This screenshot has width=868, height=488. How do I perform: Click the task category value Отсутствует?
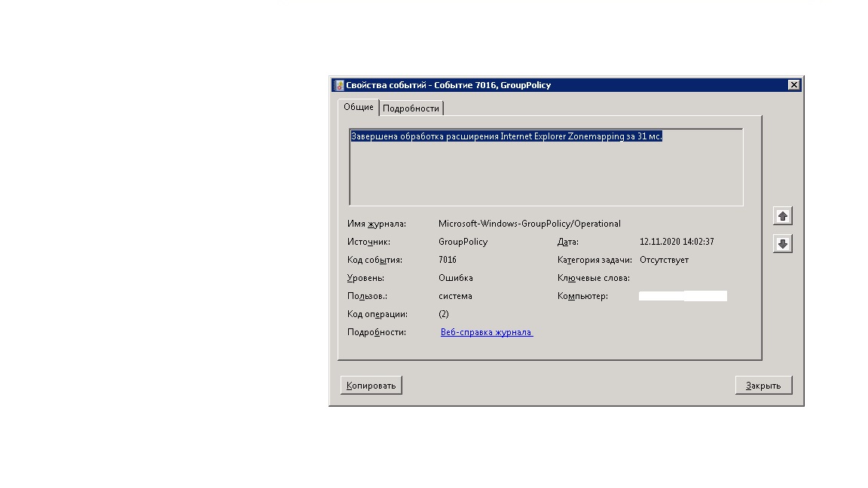(664, 260)
